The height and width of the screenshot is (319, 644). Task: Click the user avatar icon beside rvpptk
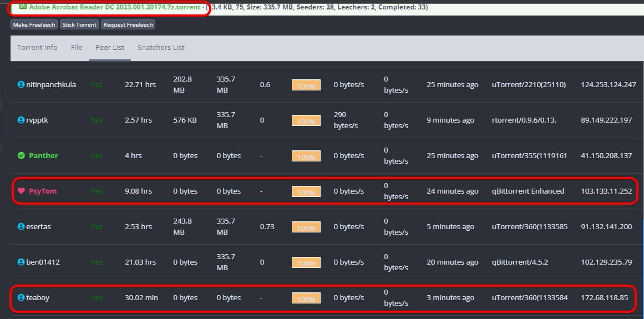(21, 120)
